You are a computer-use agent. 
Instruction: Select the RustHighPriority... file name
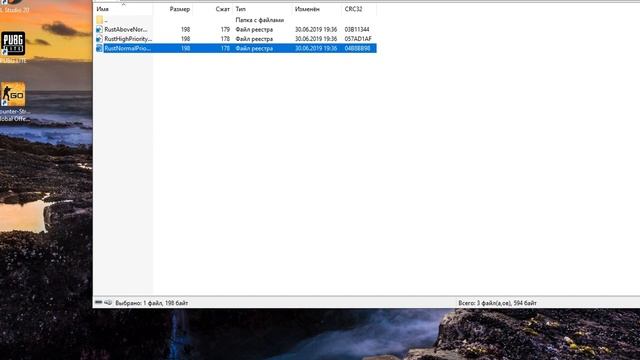[128, 39]
